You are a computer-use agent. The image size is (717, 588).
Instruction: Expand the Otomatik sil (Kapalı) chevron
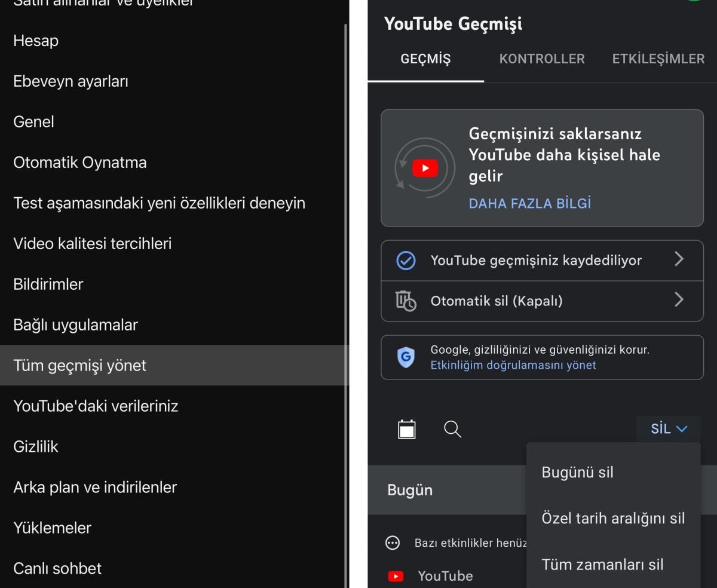pos(679,300)
